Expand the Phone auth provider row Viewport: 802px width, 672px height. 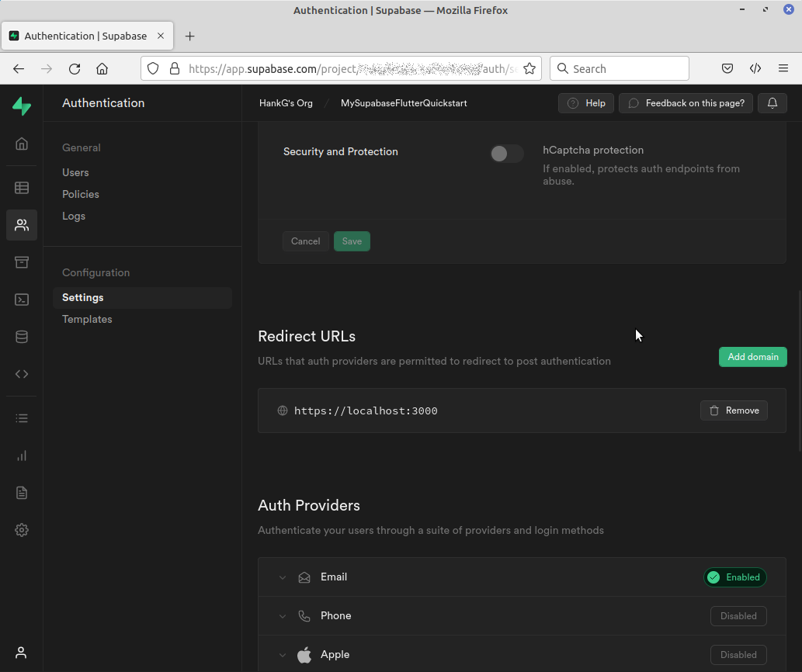(x=283, y=616)
